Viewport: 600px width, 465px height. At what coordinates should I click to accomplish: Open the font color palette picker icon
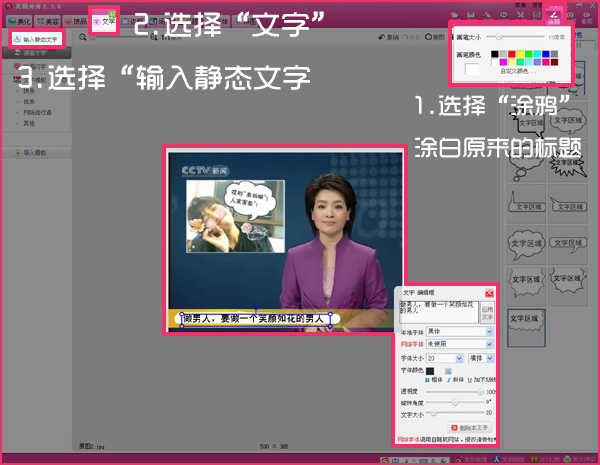(448, 370)
